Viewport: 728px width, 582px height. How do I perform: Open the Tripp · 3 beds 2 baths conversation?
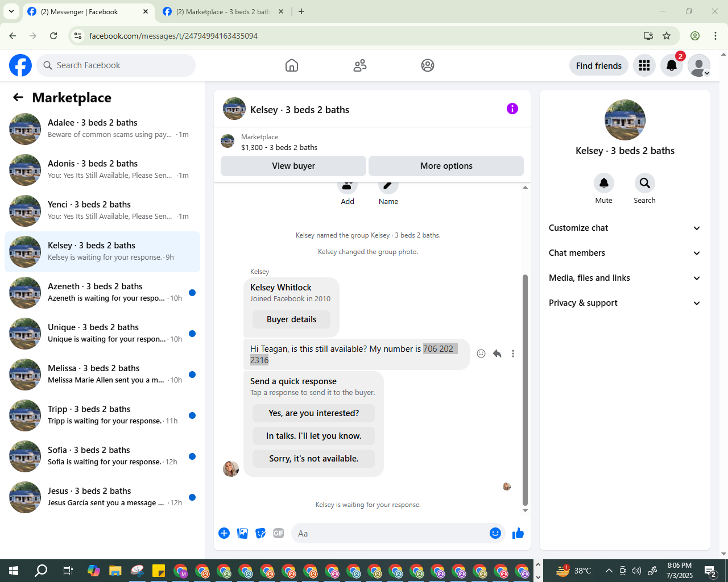pos(102,415)
